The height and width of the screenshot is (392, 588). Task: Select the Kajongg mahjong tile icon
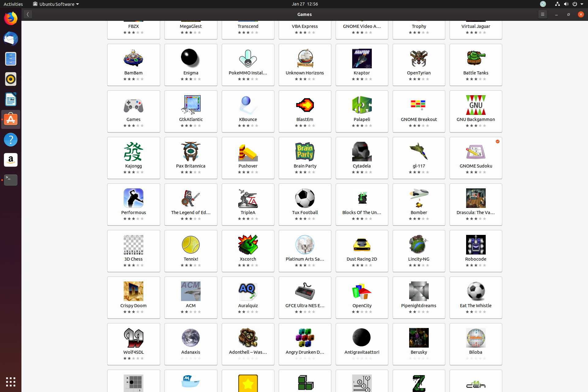[133, 152]
